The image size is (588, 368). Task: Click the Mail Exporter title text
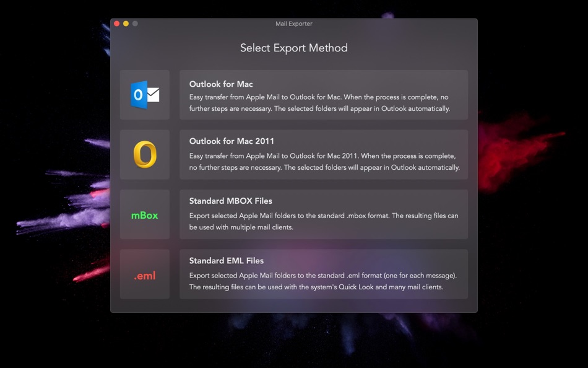pos(294,24)
